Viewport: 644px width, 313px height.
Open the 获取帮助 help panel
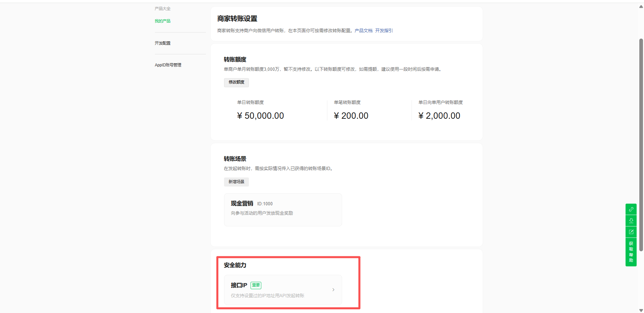coord(631,252)
